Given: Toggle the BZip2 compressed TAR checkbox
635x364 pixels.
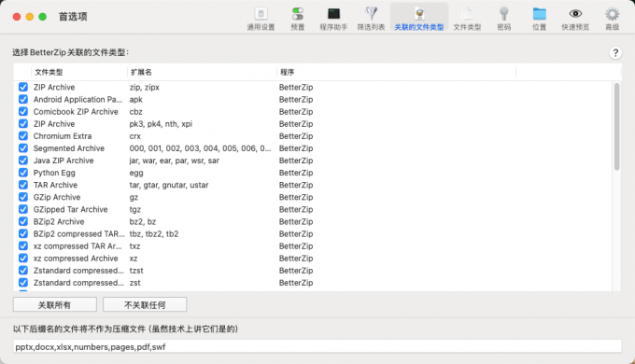Looking at the screenshot, I should pyautogui.click(x=23, y=233).
